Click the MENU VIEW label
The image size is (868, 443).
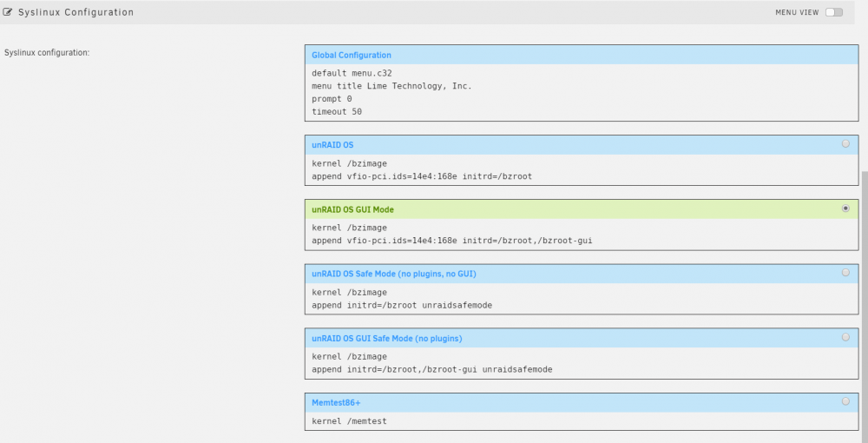(797, 12)
